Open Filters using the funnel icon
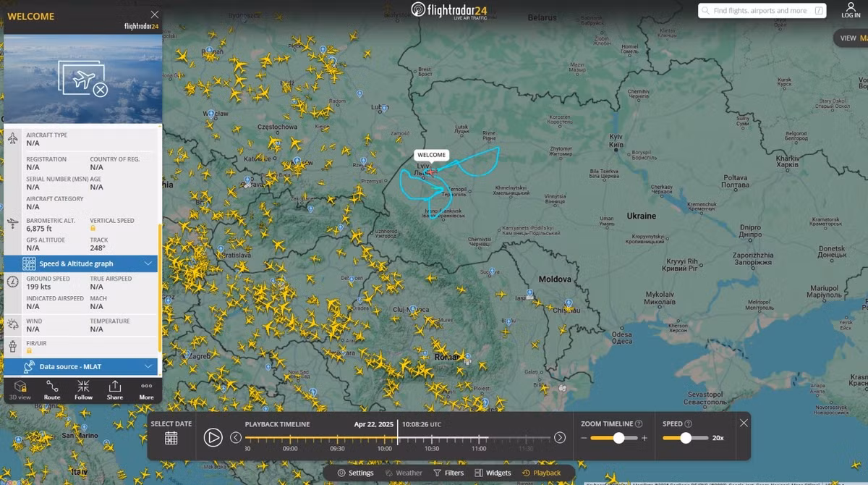Viewport: 868px width, 485px height. 448,472
